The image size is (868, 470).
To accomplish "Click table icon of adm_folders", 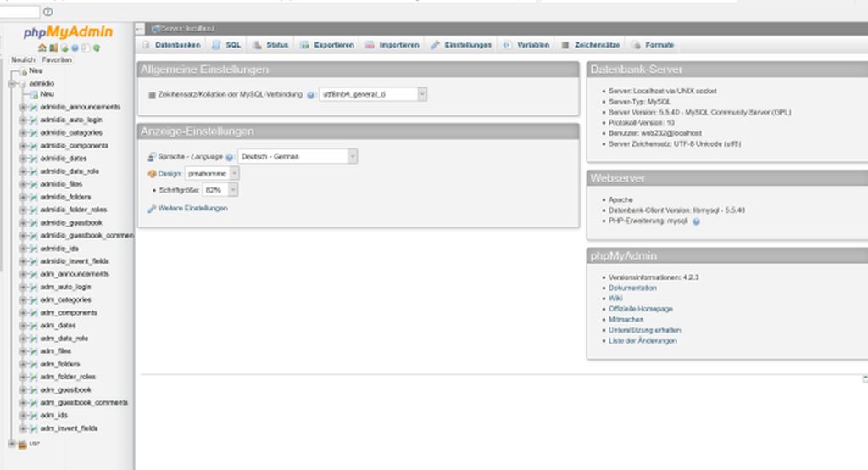I will point(33,364).
